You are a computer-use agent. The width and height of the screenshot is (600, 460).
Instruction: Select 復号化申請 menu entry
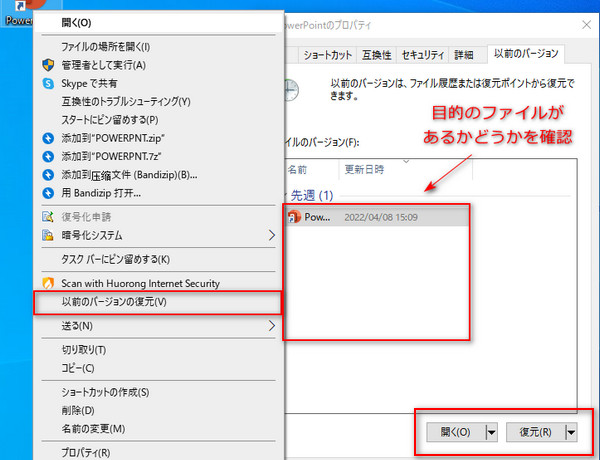(158, 217)
